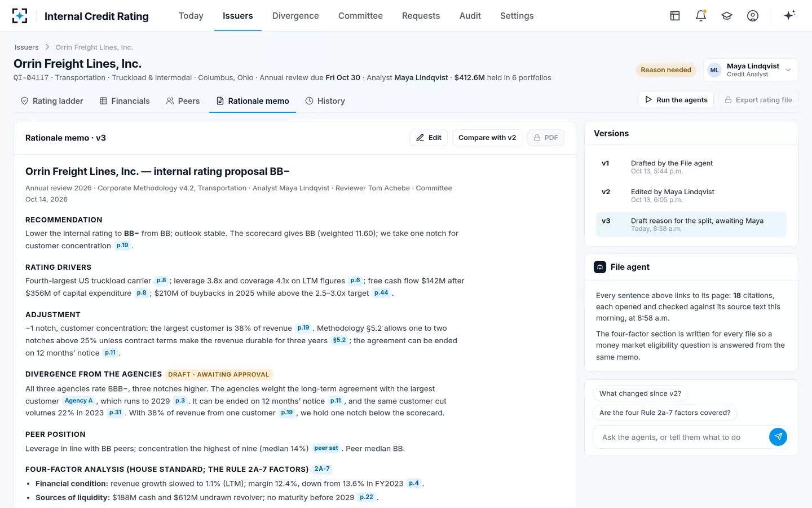
Task: Open the §5.2 methodology citation
Action: [x=339, y=340]
